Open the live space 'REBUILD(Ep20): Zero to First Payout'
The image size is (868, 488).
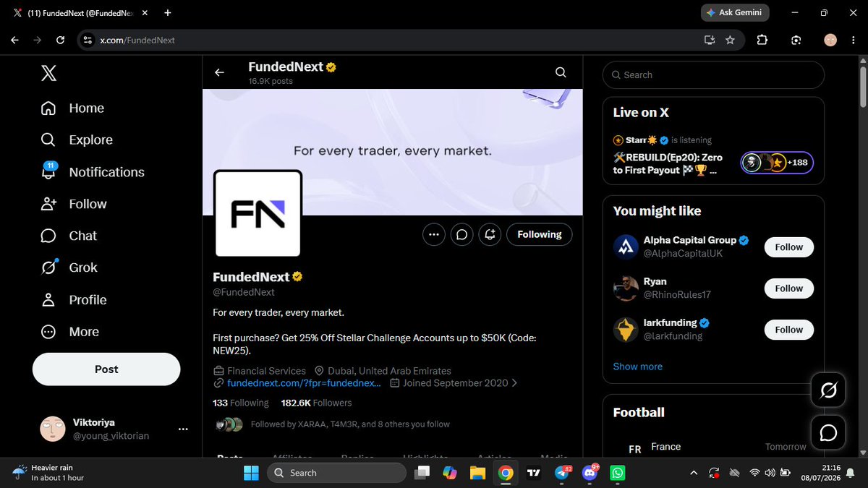[668, 163]
